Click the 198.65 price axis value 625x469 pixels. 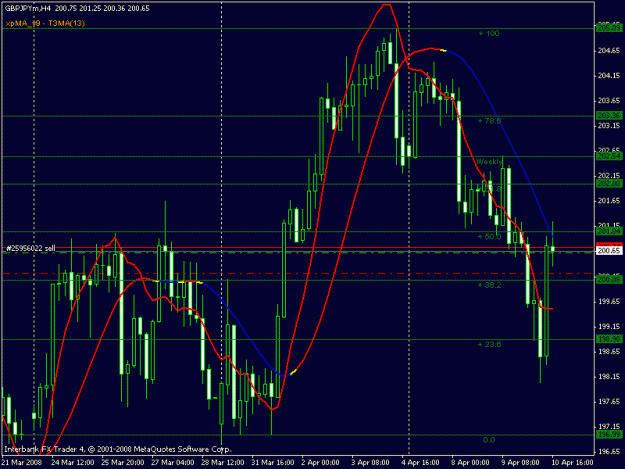[x=609, y=351]
